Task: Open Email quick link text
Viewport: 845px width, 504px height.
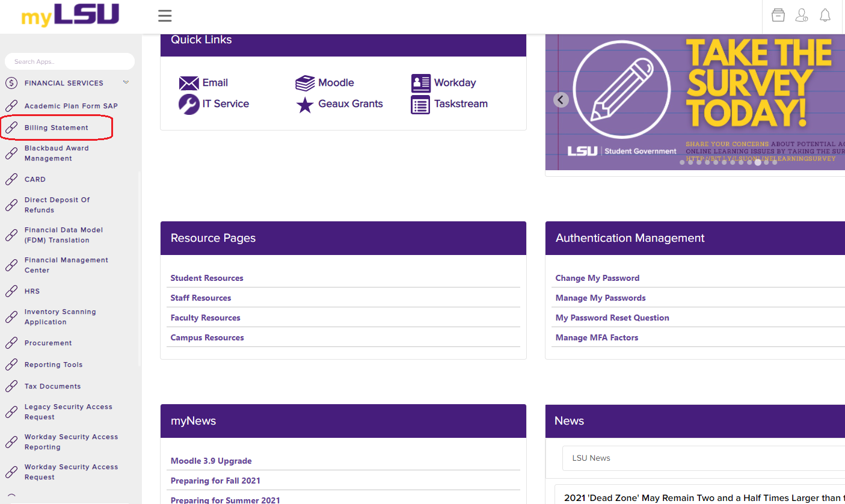Action: coord(215,83)
